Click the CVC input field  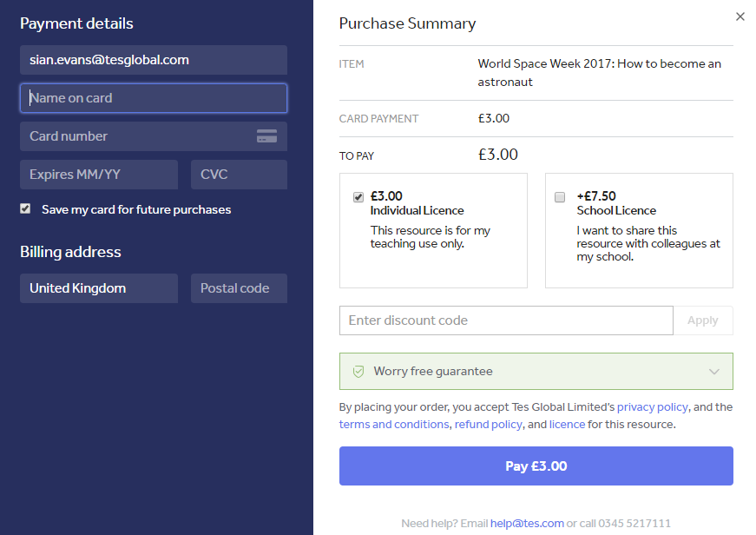pos(239,175)
